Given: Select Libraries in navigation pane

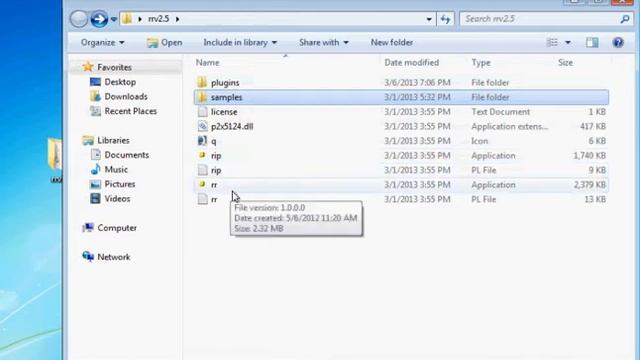Looking at the screenshot, I should pos(113,140).
